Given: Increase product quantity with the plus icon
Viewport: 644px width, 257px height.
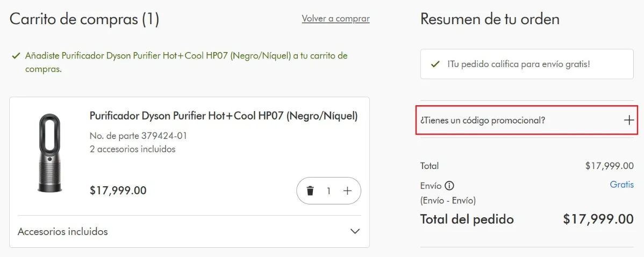Looking at the screenshot, I should coord(347,190).
